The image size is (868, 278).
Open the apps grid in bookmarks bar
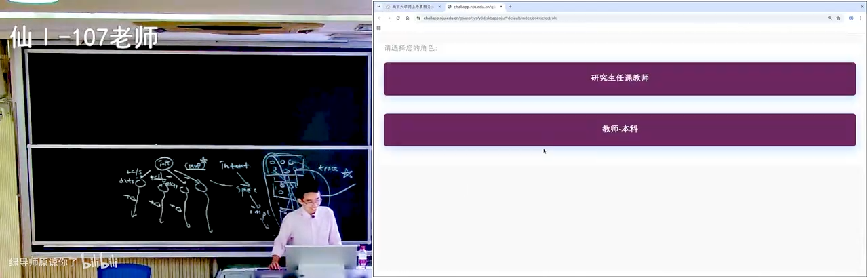coord(378,28)
